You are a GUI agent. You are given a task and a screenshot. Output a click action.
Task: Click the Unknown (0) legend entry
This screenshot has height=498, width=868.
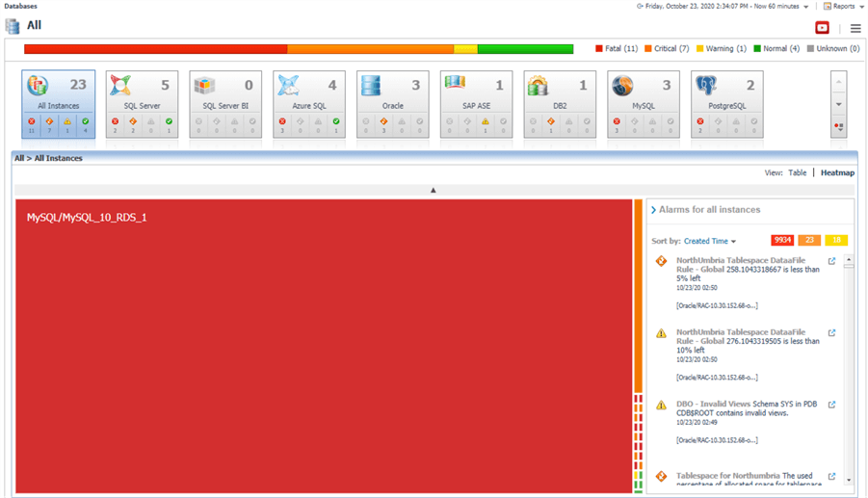833,49
